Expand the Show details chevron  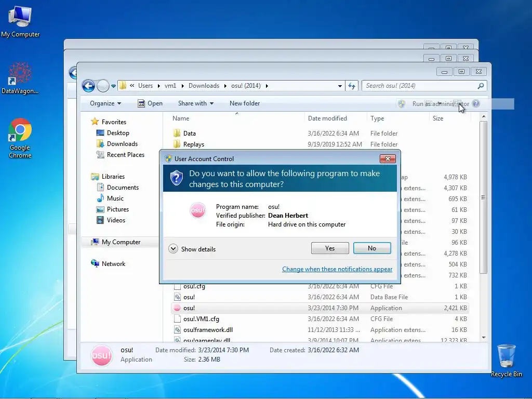(x=173, y=249)
